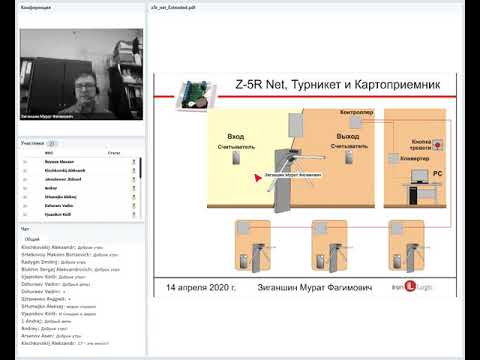Viewport: 480px width, 360px height.
Task: Click the red presenter pointer arrow
Action: click(x=258, y=178)
